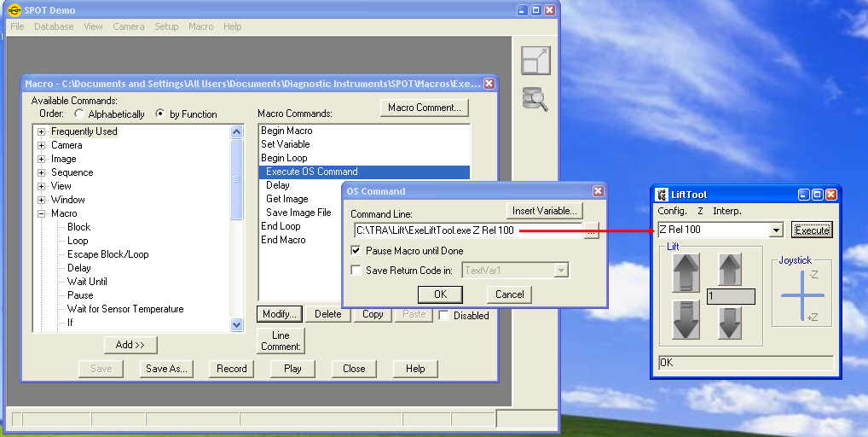
Task: Click Cancel in OS Command dialog
Action: 509,294
